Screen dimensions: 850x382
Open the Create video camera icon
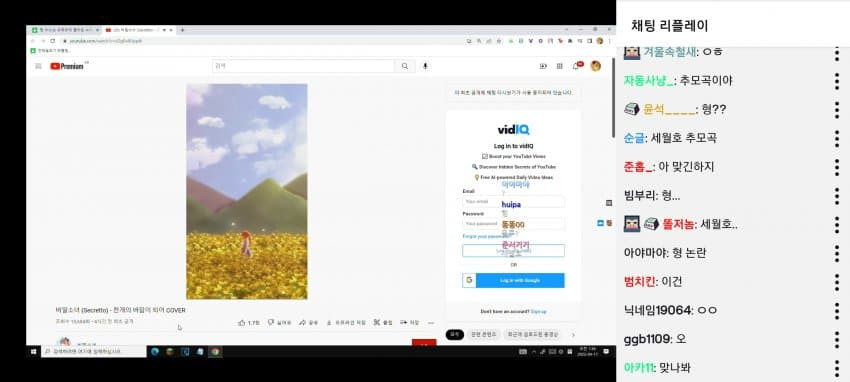[x=543, y=66]
